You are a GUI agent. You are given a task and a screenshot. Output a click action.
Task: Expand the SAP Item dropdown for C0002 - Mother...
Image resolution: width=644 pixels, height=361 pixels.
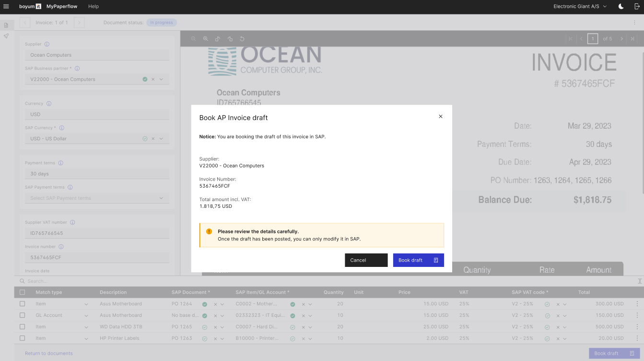(310, 304)
